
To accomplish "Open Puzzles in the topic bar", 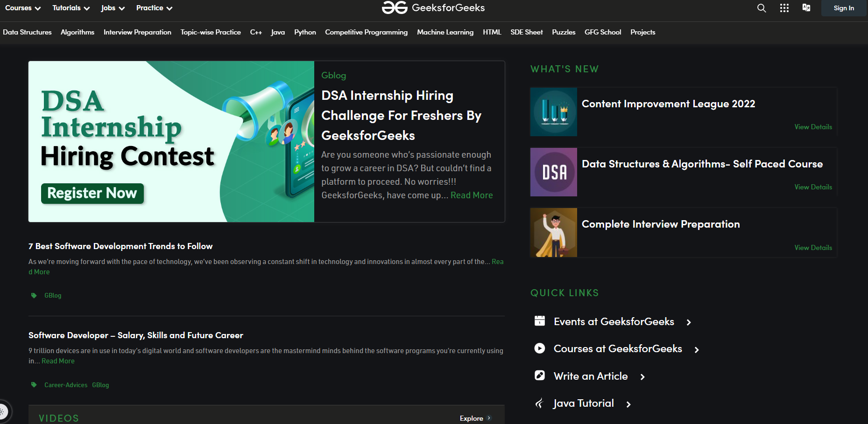I will tap(564, 32).
